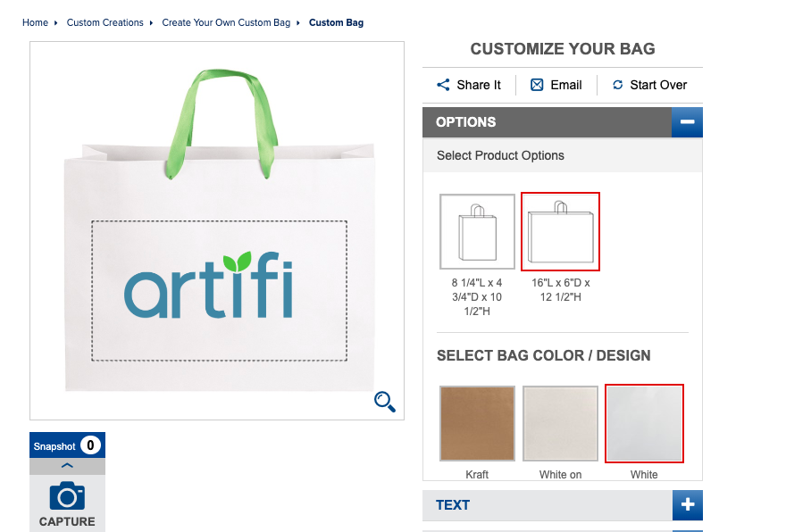Select the Share It icon
This screenshot has width=811, height=532.
click(x=443, y=85)
